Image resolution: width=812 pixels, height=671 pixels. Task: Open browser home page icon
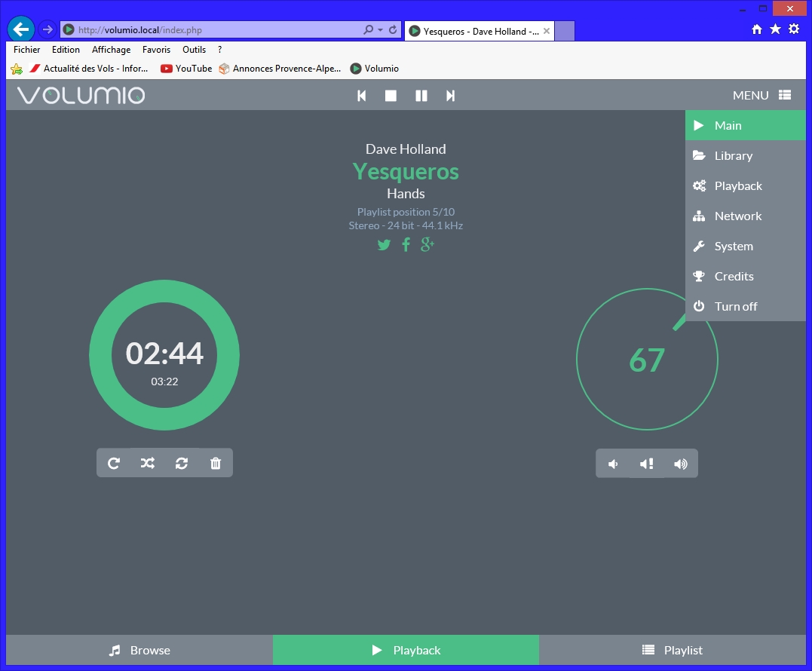pos(757,29)
